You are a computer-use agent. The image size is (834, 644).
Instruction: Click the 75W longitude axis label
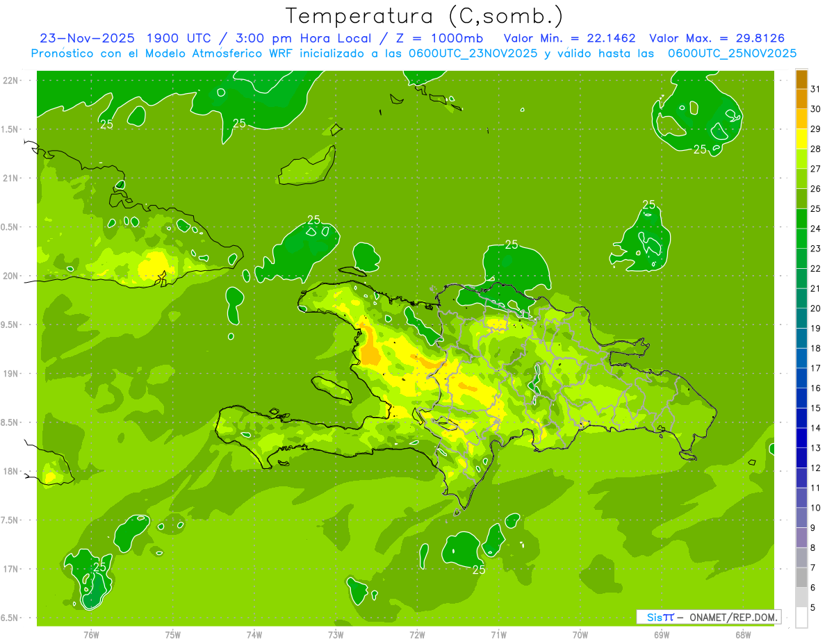[173, 634]
